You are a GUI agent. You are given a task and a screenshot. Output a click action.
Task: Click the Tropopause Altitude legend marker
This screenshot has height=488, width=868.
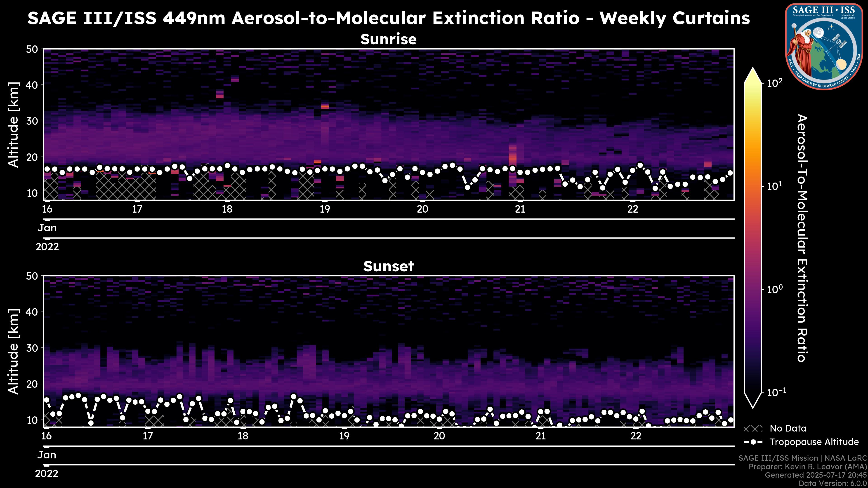coord(753,442)
